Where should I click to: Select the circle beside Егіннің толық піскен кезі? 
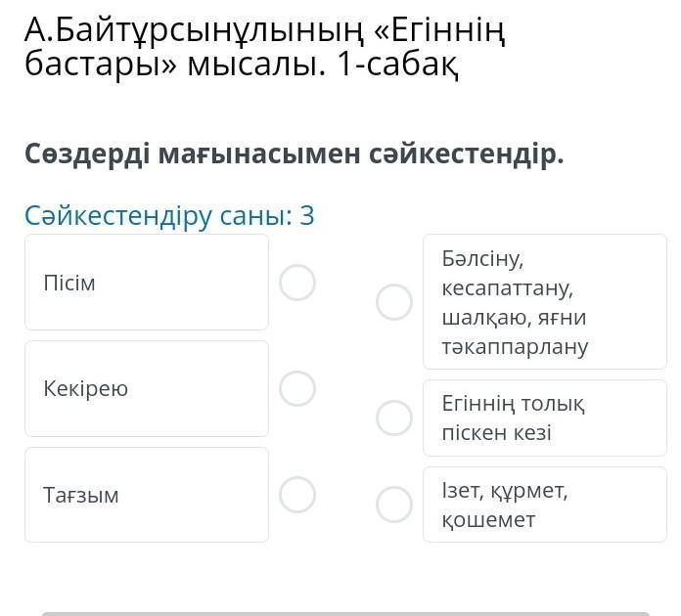[x=394, y=418]
